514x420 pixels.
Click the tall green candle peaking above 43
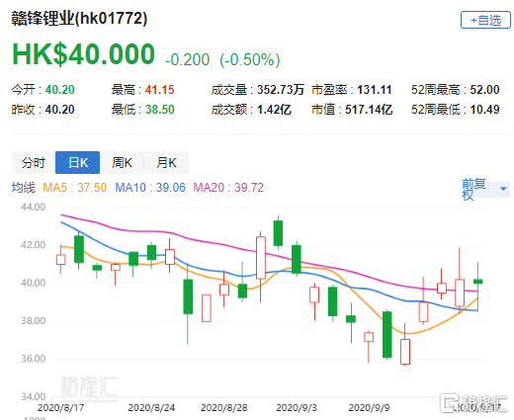coord(278,233)
